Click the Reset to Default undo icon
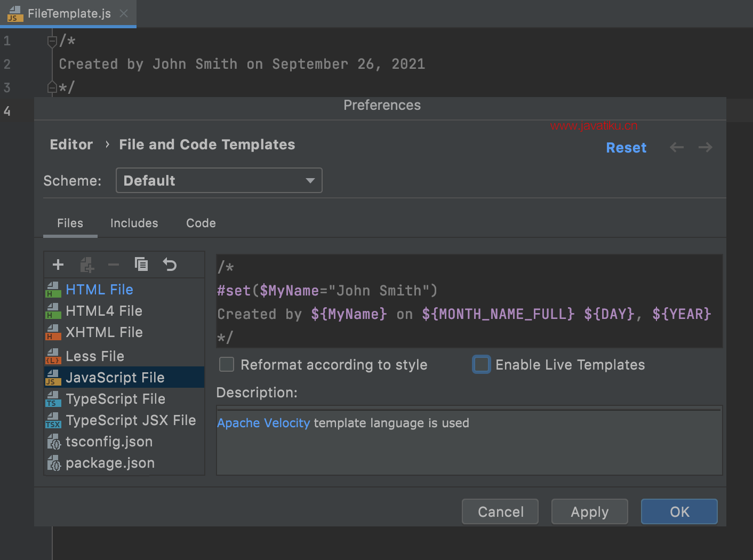Screen dimensions: 753x560 pyautogui.click(x=170, y=264)
